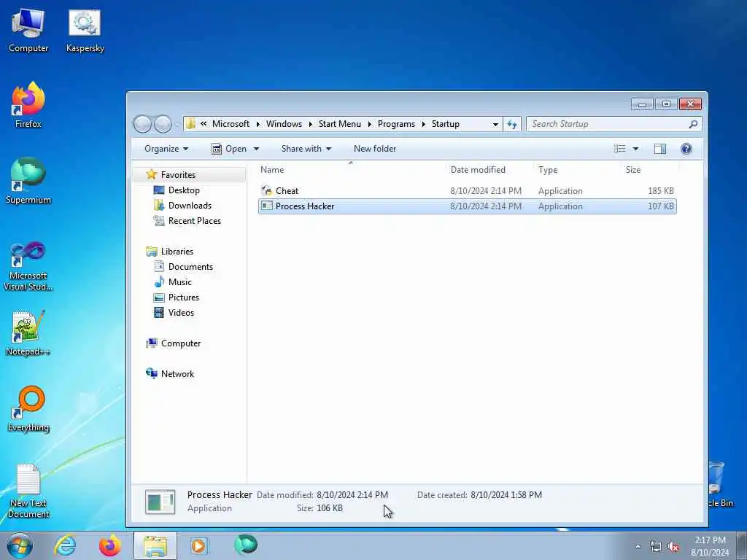Expand the Open button dropdown arrow
Image resolution: width=747 pixels, height=560 pixels.
pos(256,149)
